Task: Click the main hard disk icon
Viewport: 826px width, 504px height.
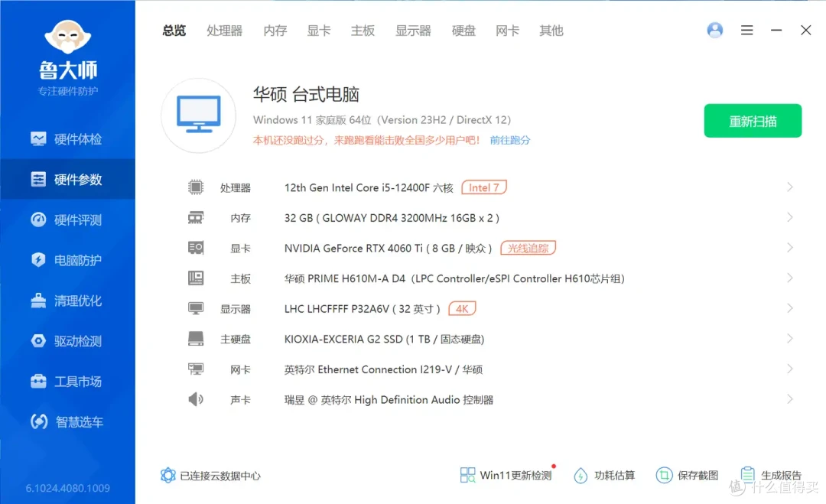Action: 196,339
